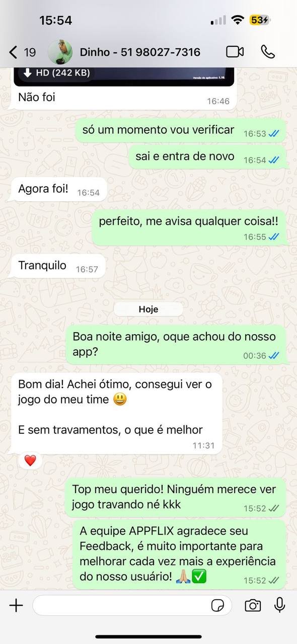Open Dinho's profile picture
This screenshot has height=644, width=297.
(x=60, y=52)
